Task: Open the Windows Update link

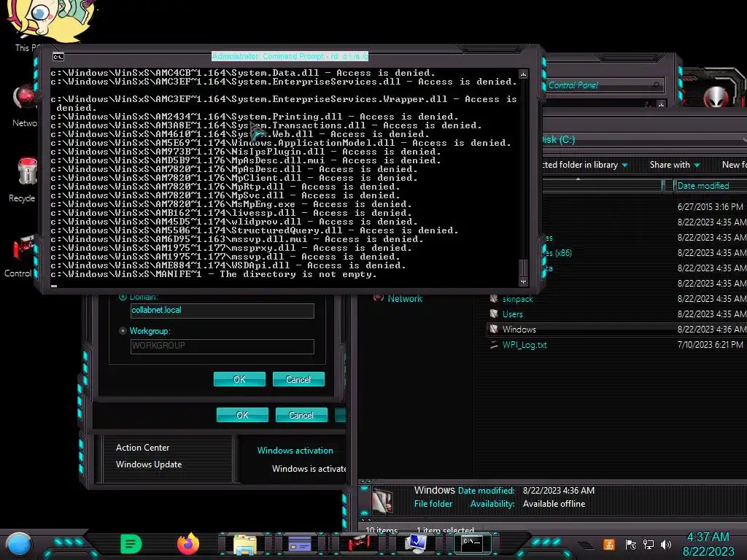Action: tap(149, 464)
